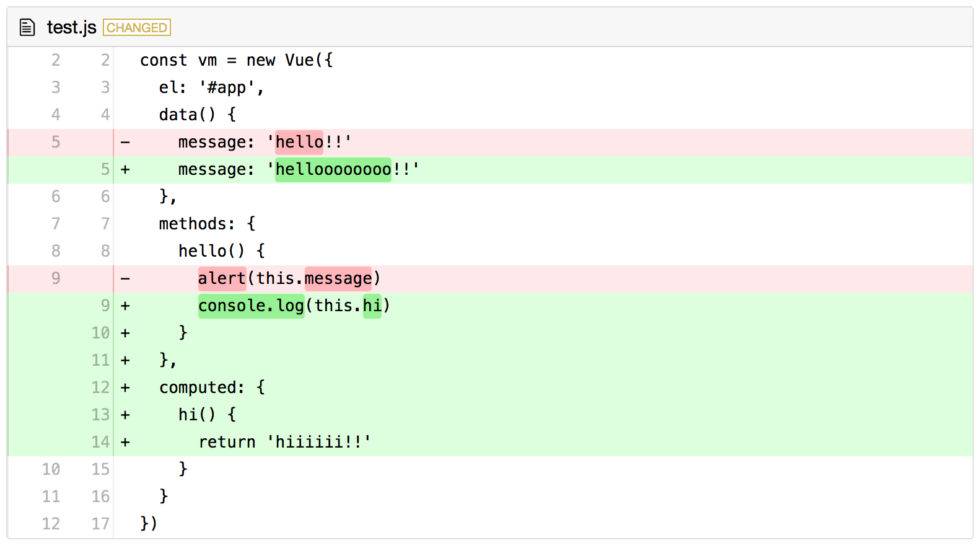980x548 pixels.
Task: Select new line number 14
Action: (100, 442)
